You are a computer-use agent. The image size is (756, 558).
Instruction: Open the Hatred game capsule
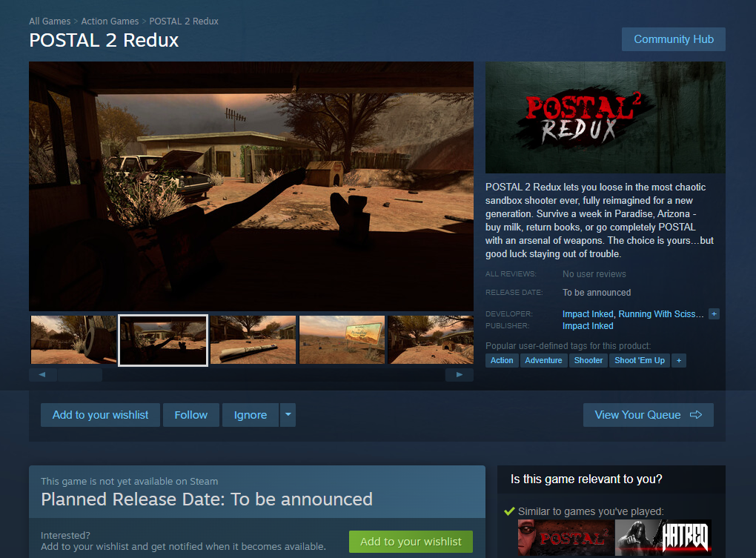pyautogui.click(x=663, y=537)
